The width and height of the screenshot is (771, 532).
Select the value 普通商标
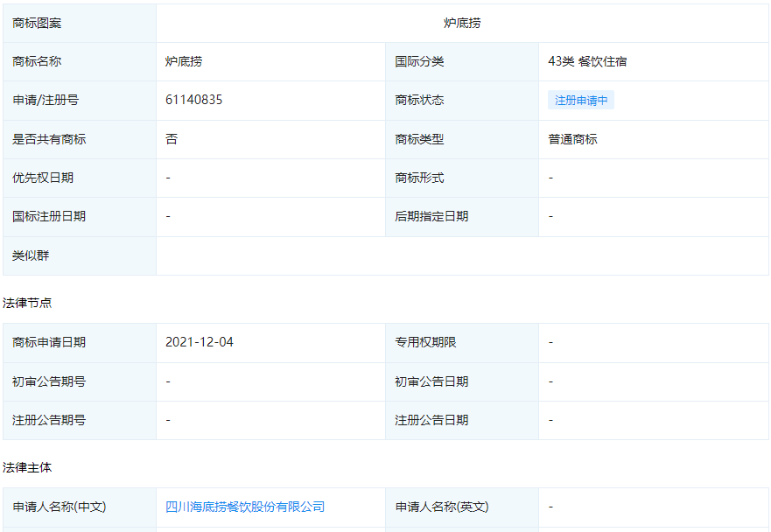click(572, 139)
